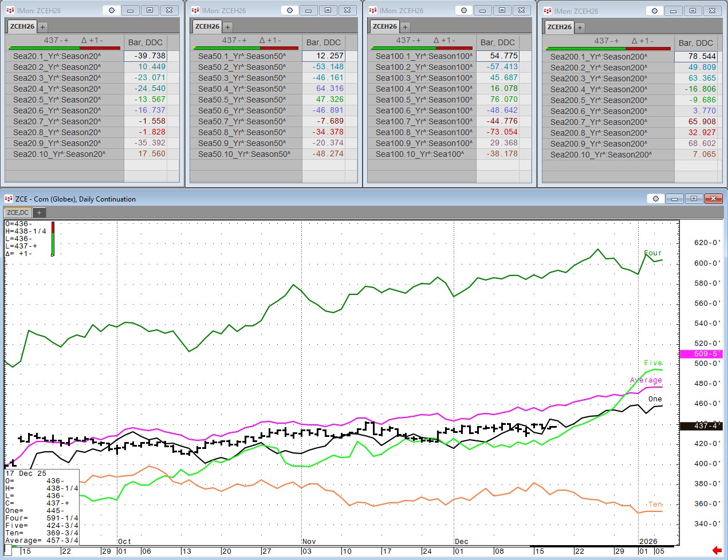Viewport: 728px width, 560px height.
Task: Add a new tab in the second IMon window
Action: (227, 27)
